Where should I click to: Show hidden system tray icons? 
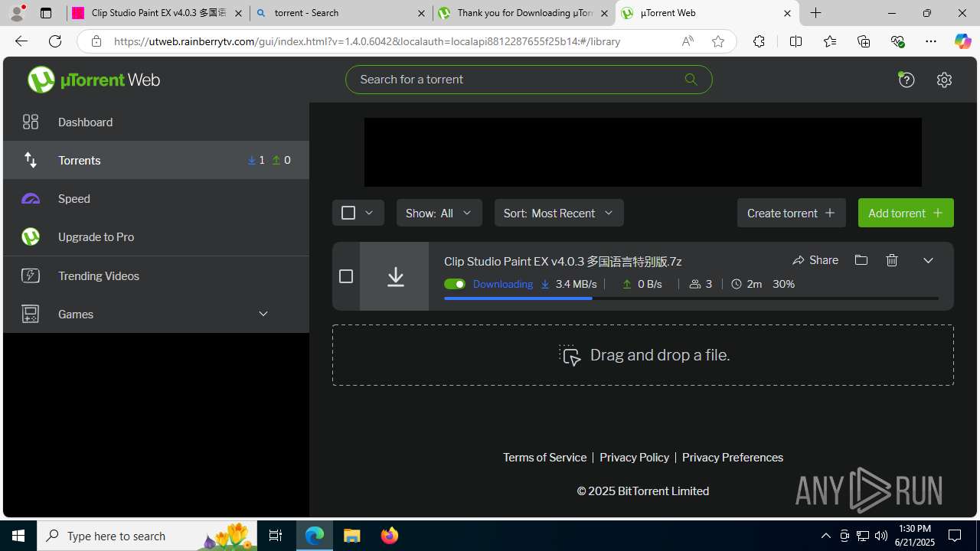click(826, 536)
